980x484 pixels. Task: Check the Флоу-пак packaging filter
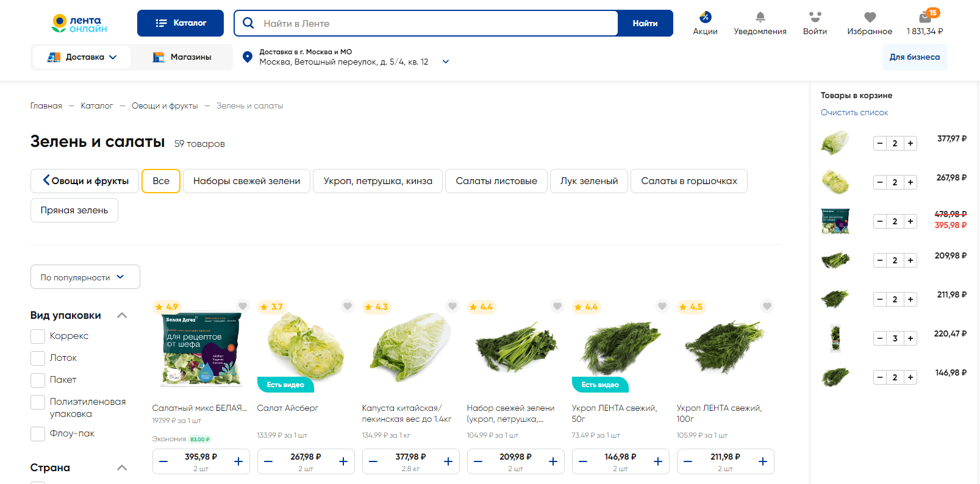[x=38, y=434]
